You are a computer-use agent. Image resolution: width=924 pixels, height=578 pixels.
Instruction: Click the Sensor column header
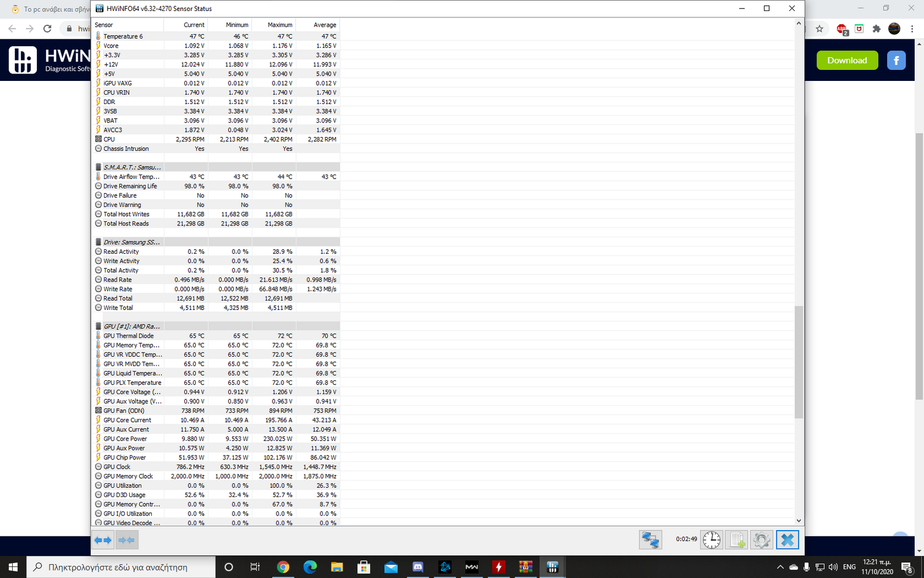[128, 25]
